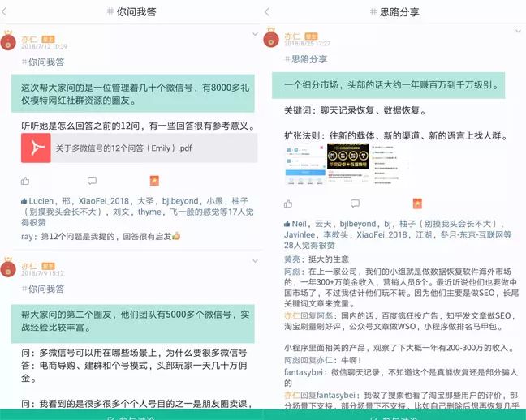Tap the #你问我答 tag in the first post
526x420 pixels.
point(44,62)
